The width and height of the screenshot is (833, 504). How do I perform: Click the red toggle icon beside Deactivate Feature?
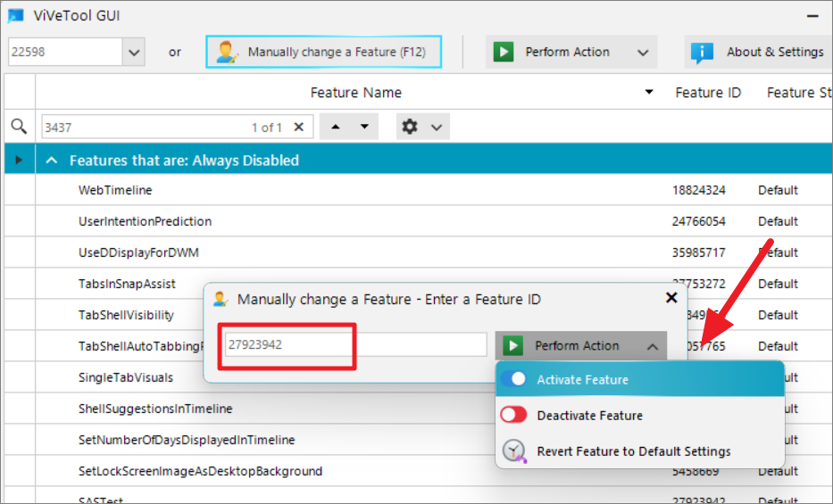(513, 414)
